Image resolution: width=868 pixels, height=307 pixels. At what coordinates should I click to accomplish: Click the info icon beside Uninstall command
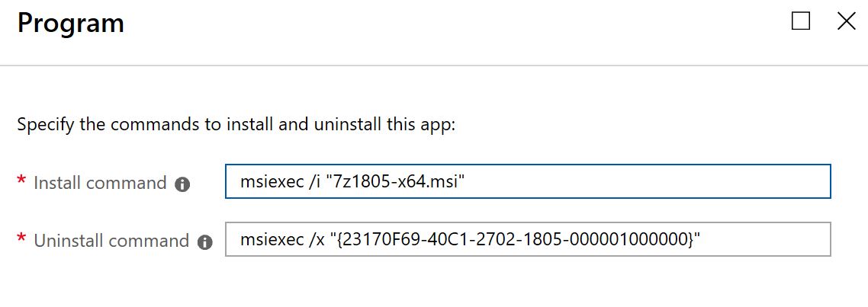[x=205, y=241]
